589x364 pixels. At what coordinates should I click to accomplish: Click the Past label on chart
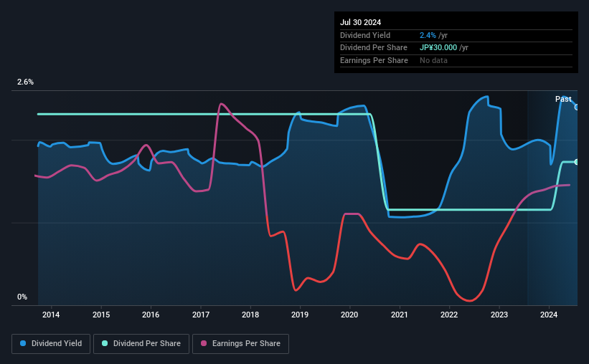click(563, 99)
